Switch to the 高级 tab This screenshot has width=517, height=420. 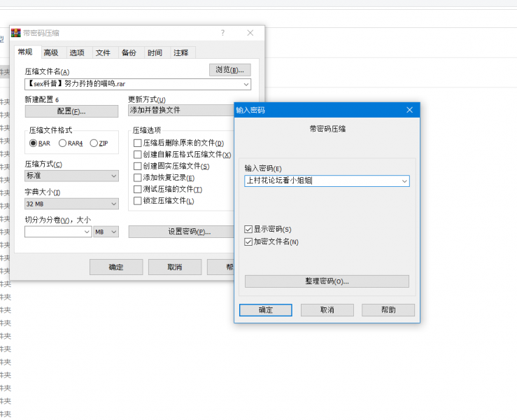51,52
